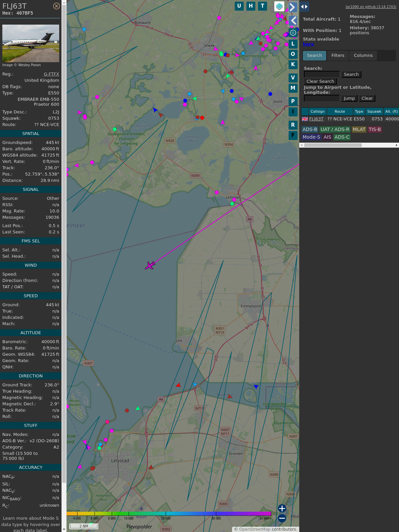399x532 pixels.
Task: Toggle the M multi-select button
Action: (293, 88)
